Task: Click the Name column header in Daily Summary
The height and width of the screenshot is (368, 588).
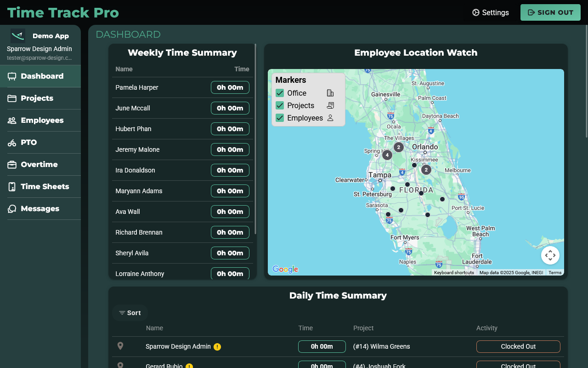Action: pos(154,328)
